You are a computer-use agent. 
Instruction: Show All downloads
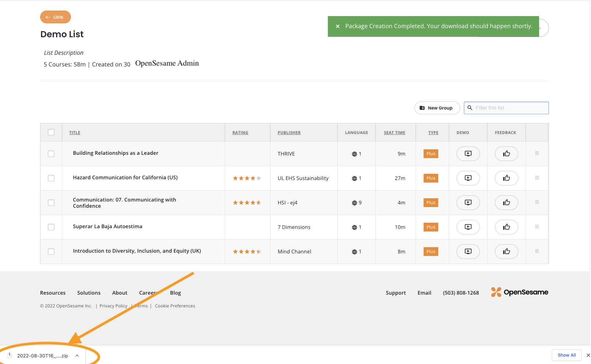pyautogui.click(x=567, y=355)
